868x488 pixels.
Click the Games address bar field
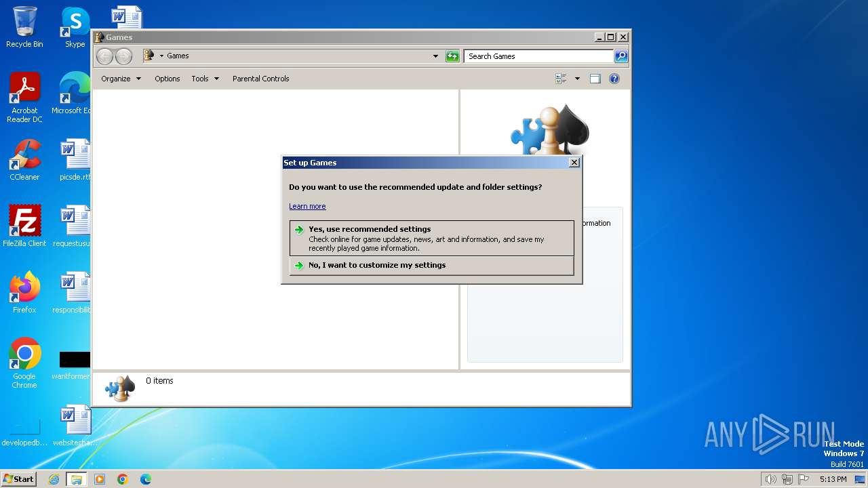click(292, 56)
